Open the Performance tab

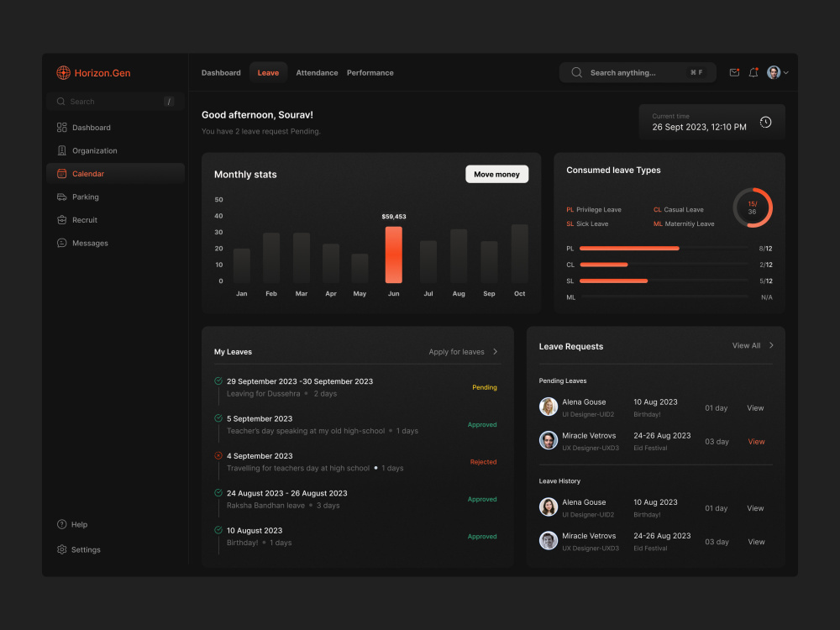370,73
